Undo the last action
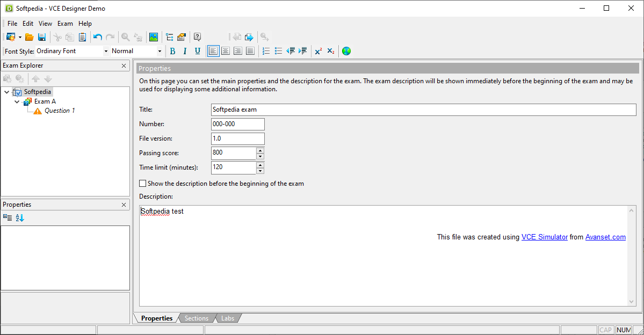This screenshot has width=644, height=335. (x=97, y=38)
